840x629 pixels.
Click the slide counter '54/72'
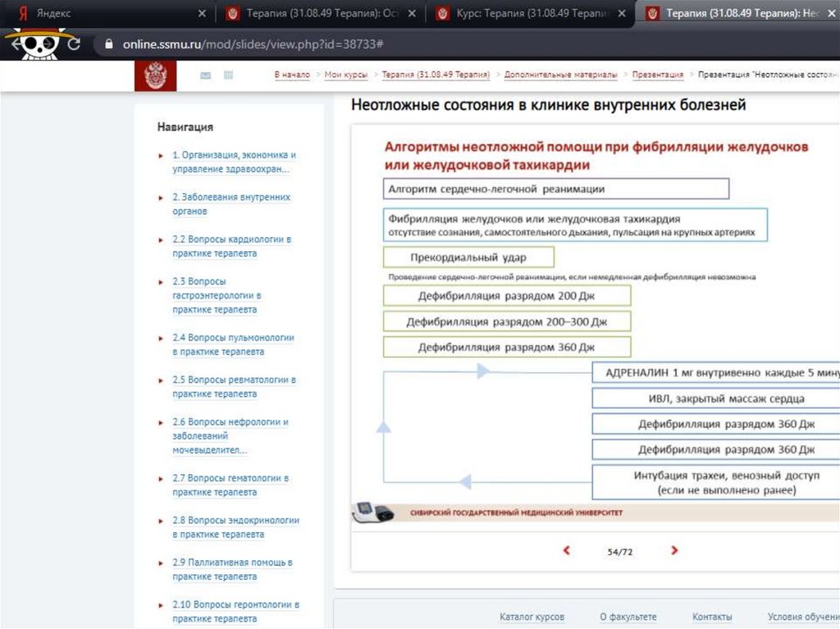pos(620,551)
